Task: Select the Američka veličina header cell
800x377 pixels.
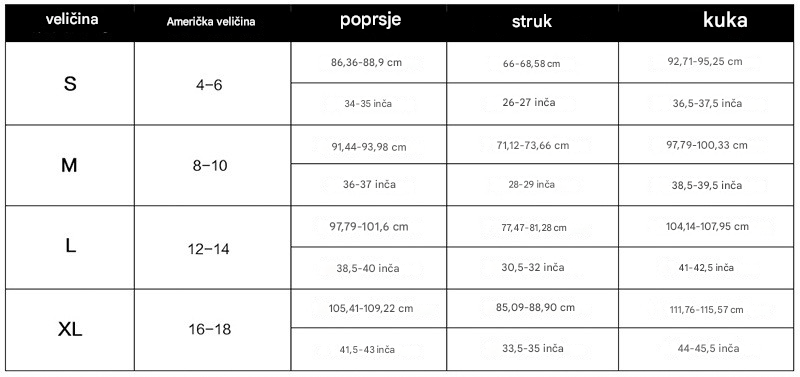Action: click(213, 22)
